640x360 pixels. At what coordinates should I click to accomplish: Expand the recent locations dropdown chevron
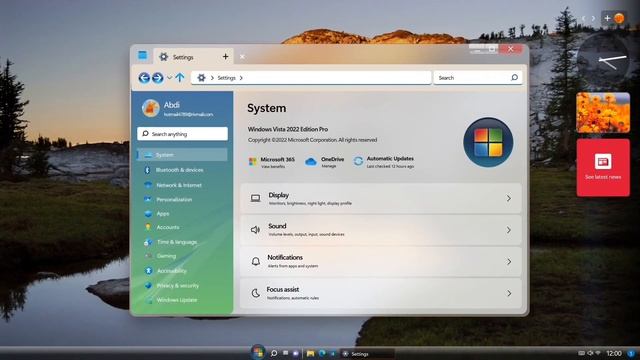pos(169,78)
